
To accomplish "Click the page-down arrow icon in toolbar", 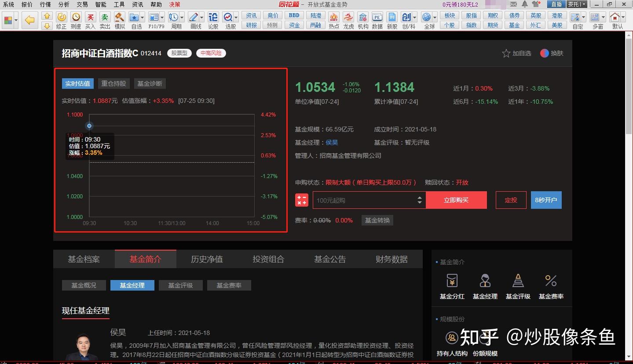I will (48, 25).
